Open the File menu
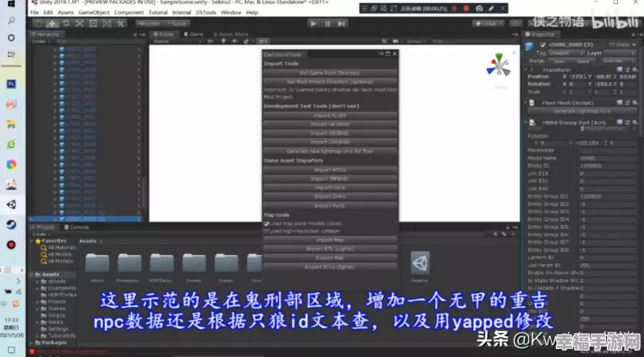Viewport: 644px width, 357px height. [35, 12]
